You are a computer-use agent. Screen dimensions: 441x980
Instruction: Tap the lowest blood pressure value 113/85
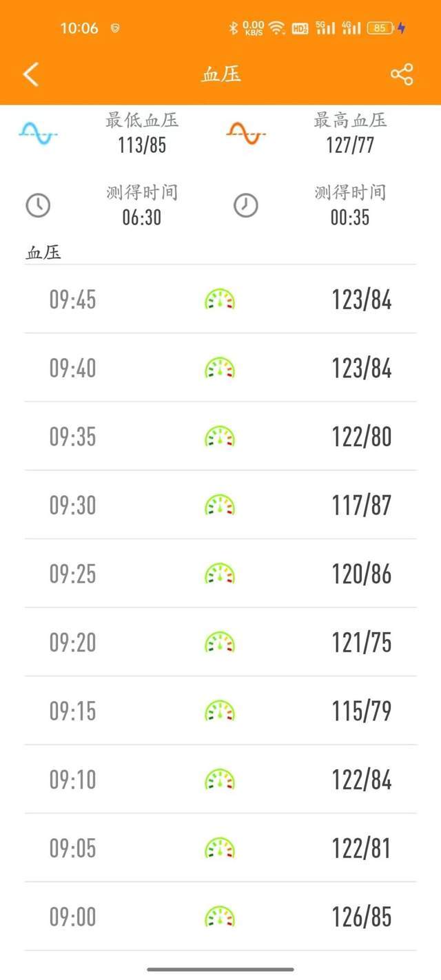coord(142,145)
